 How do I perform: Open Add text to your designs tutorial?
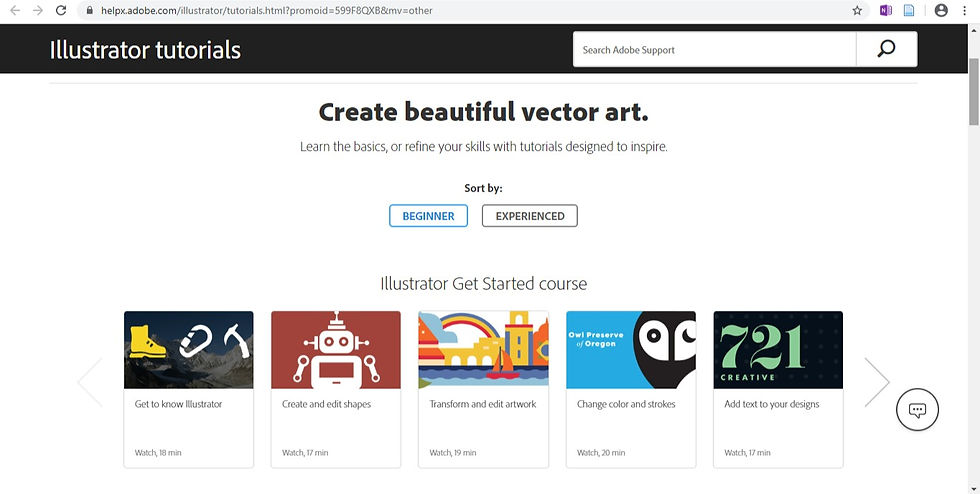[x=771, y=404]
